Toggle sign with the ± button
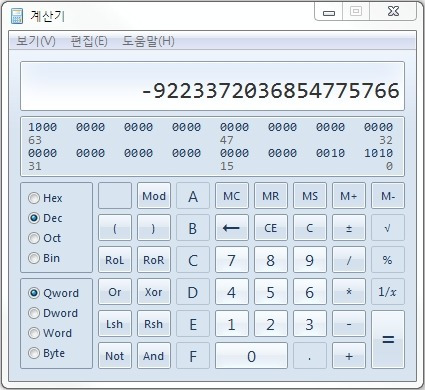425x390 pixels. pos(349,228)
